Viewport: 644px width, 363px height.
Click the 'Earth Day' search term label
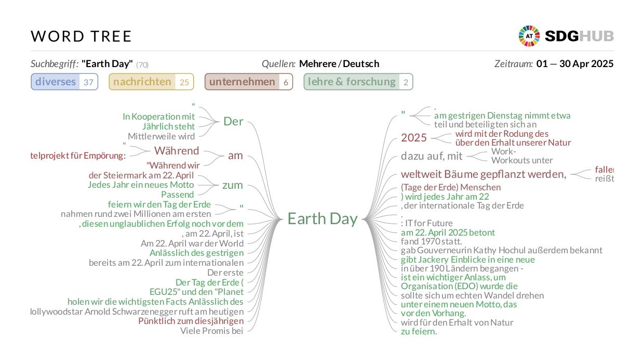pos(107,64)
